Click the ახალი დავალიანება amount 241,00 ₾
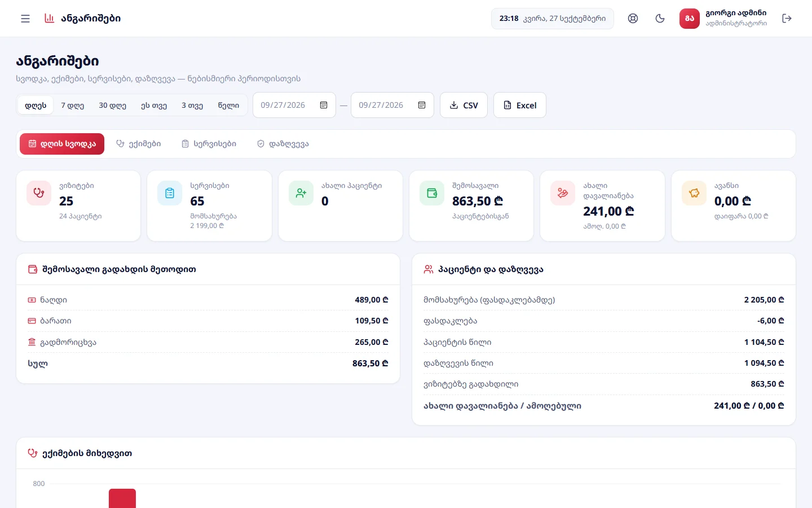The image size is (812, 508). (x=608, y=211)
